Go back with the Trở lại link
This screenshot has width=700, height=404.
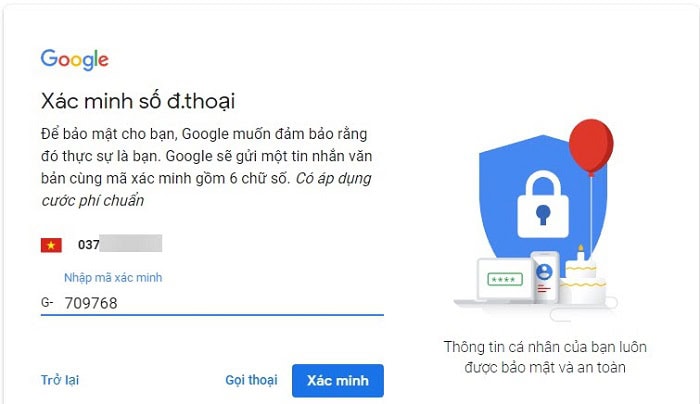tap(60, 380)
